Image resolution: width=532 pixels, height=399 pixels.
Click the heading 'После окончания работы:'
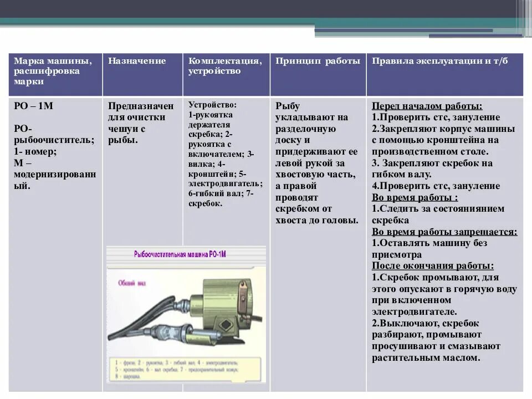pos(433,265)
